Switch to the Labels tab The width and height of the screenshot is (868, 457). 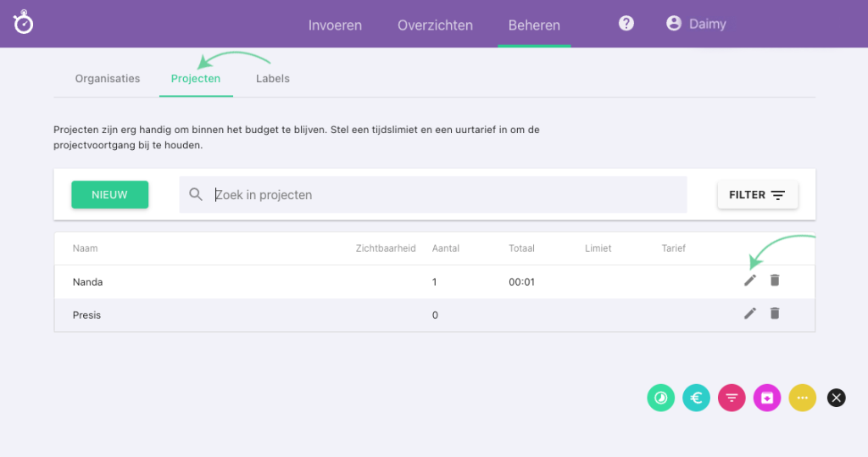coord(273,79)
